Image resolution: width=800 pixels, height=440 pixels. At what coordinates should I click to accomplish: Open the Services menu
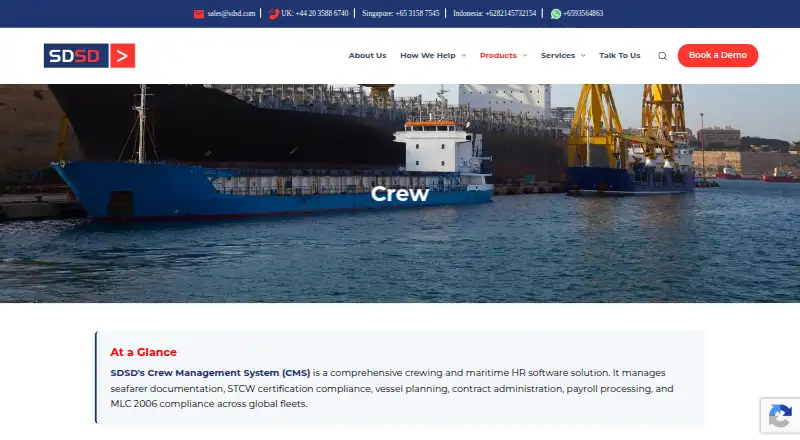coord(558,56)
